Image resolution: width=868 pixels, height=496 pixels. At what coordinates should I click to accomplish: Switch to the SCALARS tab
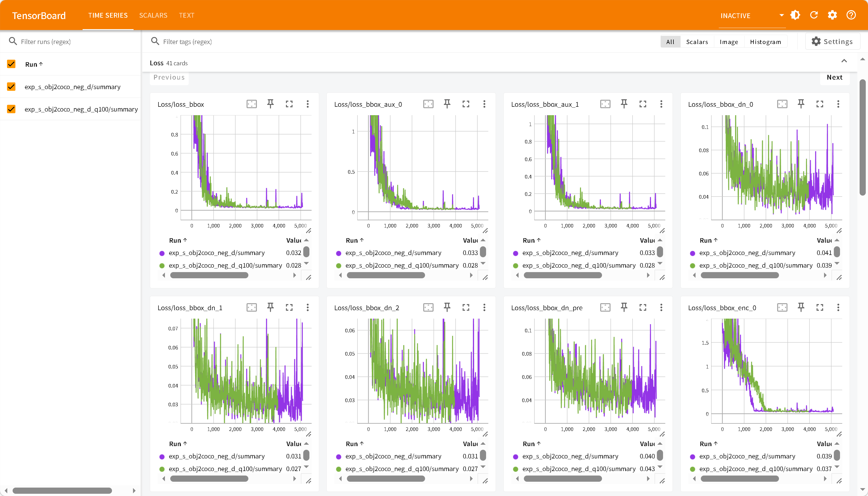click(153, 15)
